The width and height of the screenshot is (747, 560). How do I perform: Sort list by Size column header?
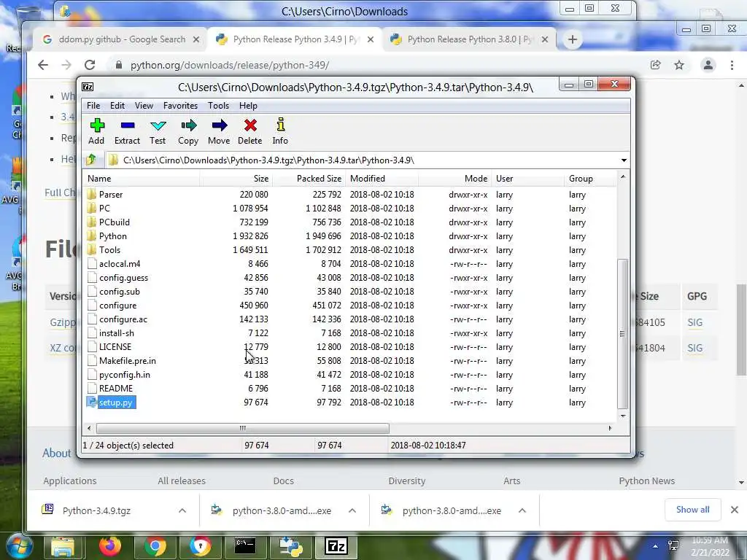point(236,179)
